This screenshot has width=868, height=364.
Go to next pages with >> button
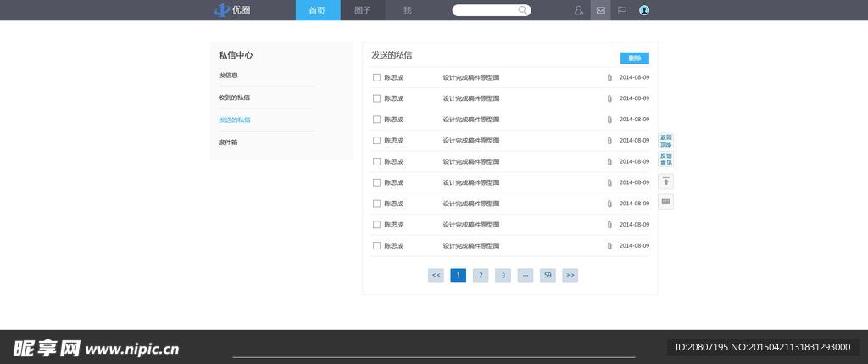pyautogui.click(x=570, y=276)
